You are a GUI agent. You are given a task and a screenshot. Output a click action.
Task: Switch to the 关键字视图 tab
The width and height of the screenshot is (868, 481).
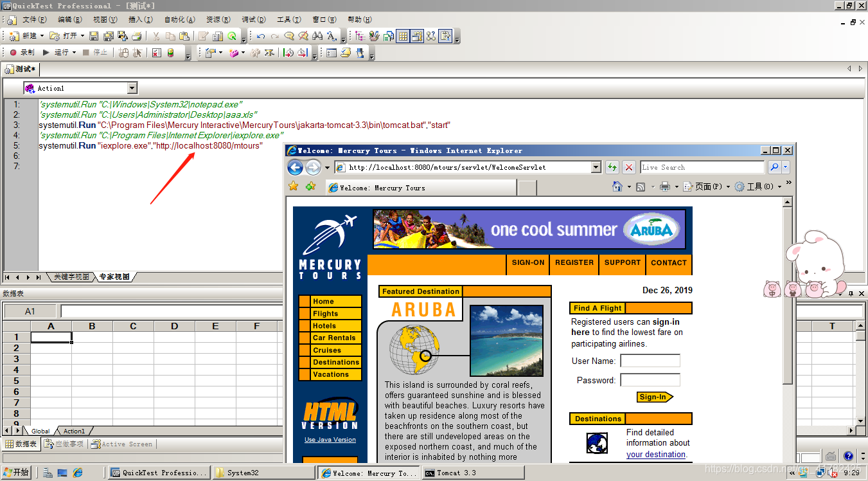coord(71,277)
